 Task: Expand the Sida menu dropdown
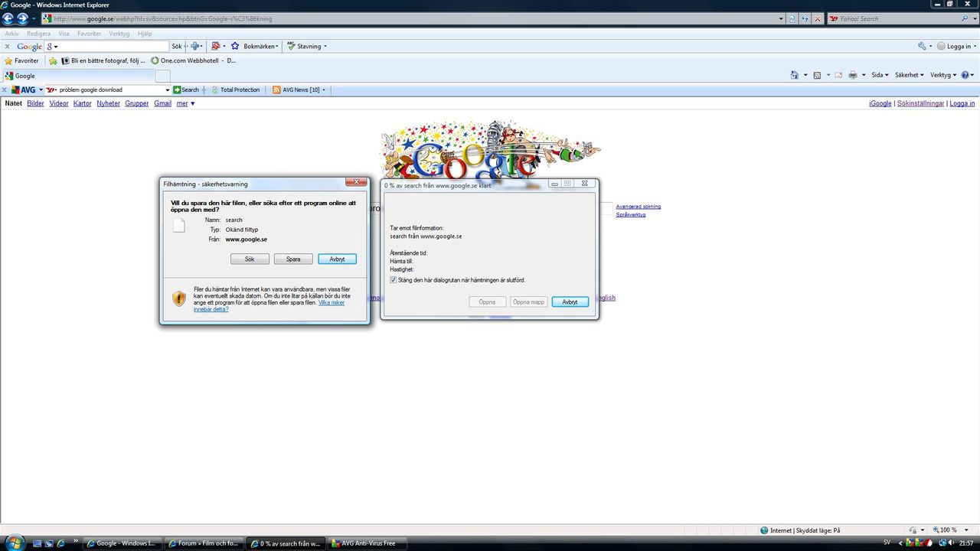887,75
